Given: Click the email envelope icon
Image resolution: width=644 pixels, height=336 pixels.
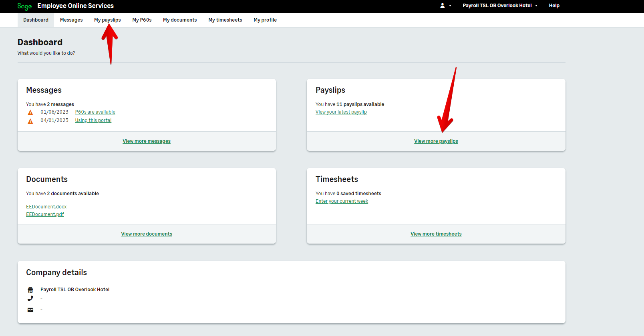Looking at the screenshot, I should tap(30, 310).
